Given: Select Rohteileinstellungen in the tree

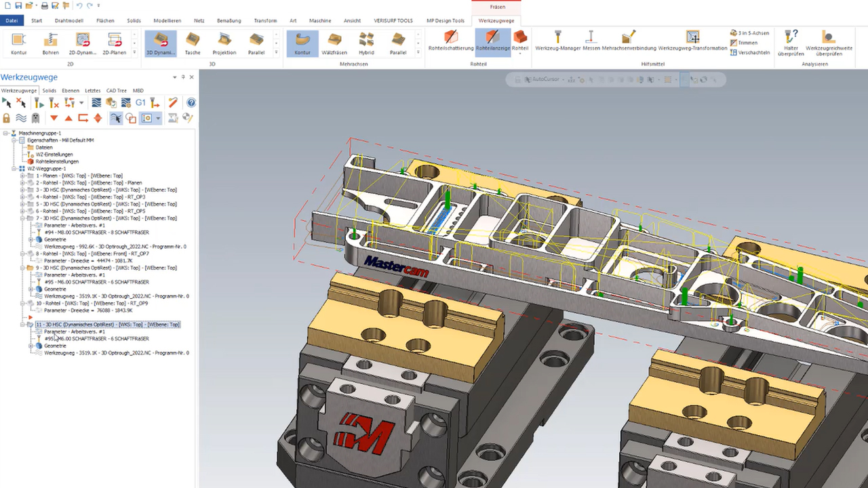Looking at the screenshot, I should 57,161.
